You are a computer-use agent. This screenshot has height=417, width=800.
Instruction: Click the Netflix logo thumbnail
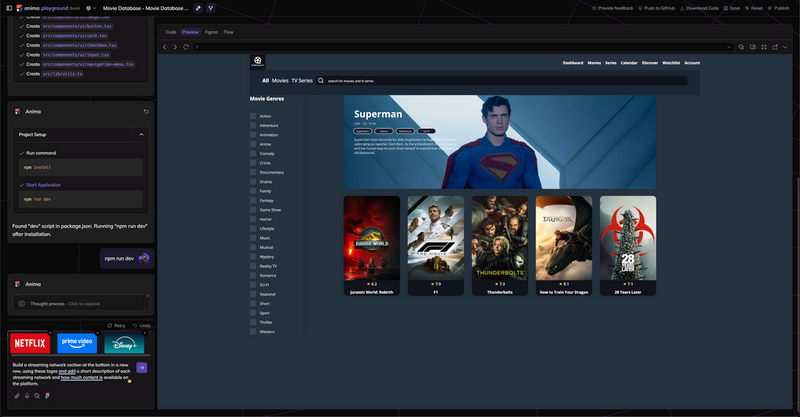click(x=30, y=344)
